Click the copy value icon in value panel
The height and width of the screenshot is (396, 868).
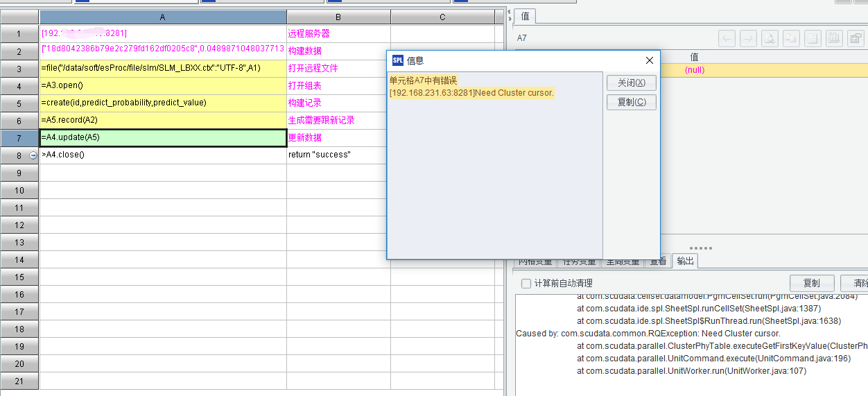[791, 38]
